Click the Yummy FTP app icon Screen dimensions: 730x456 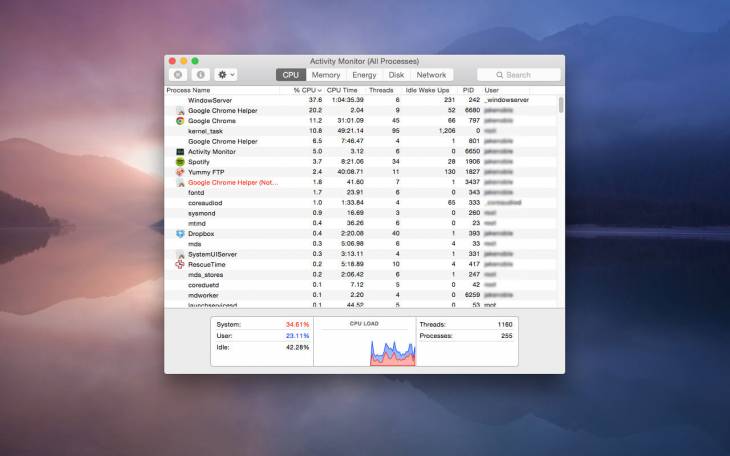180,172
